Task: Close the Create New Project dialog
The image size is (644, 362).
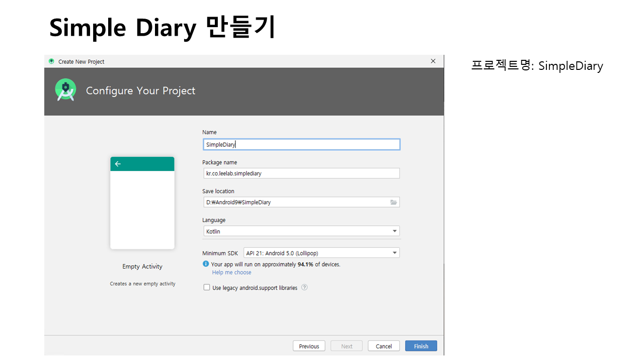Action: 433,61
